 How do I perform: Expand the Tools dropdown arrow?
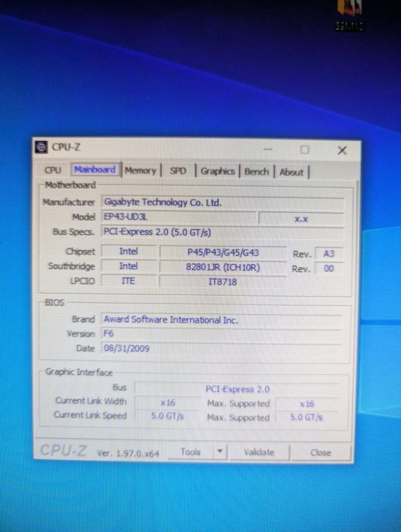click(219, 452)
